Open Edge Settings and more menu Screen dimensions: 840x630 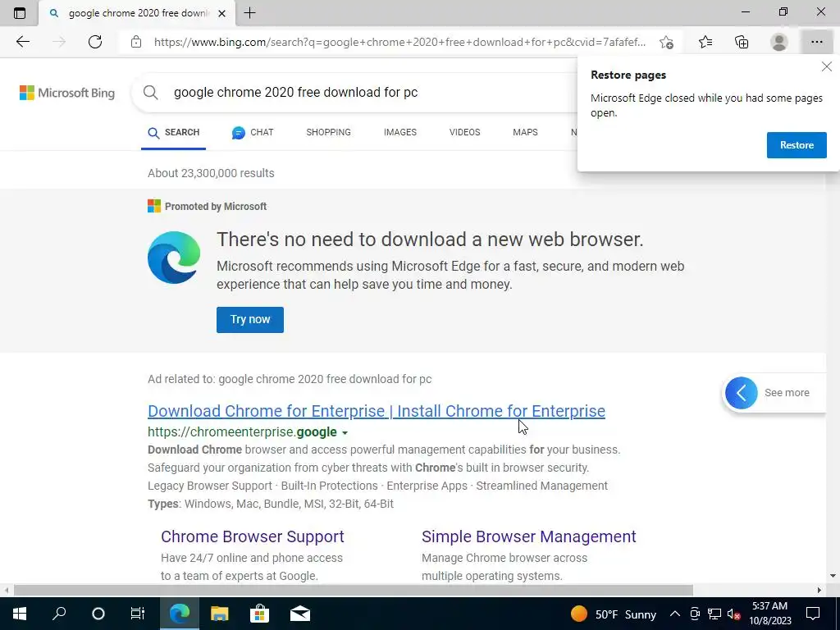click(x=816, y=42)
